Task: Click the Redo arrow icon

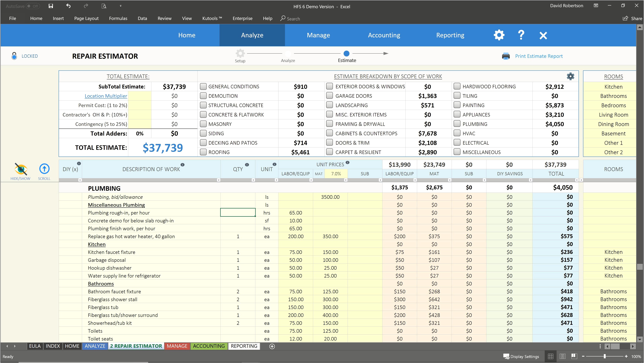Action: (x=86, y=6)
